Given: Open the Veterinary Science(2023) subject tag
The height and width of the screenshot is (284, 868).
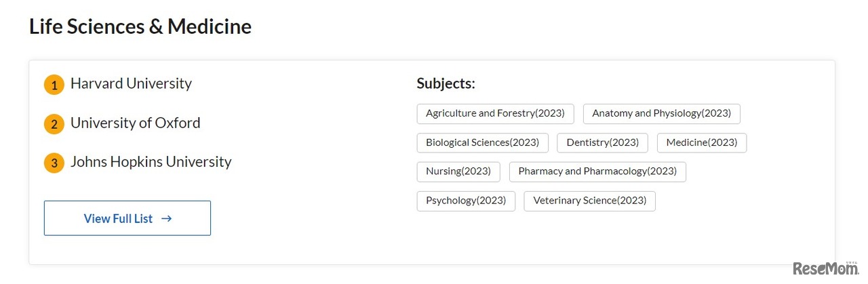Looking at the screenshot, I should [x=589, y=201].
